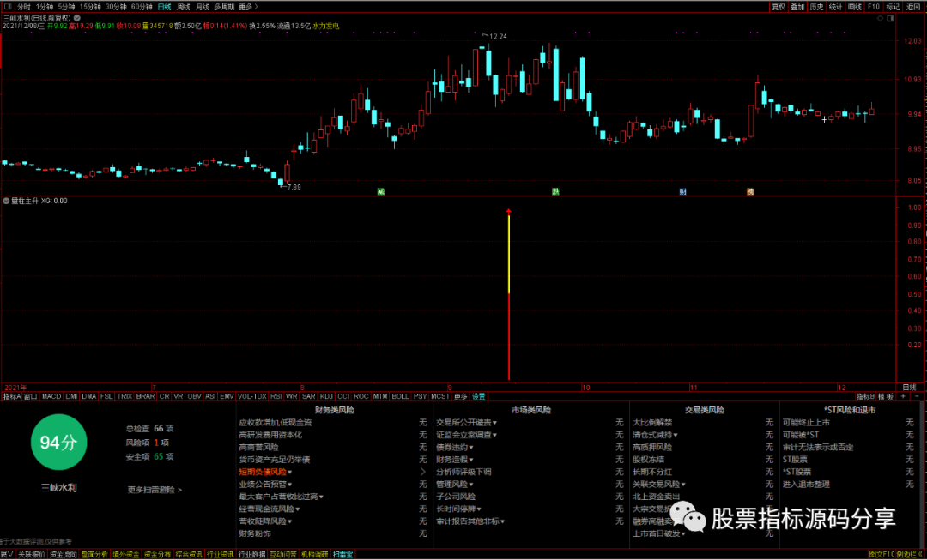Select the OBV indicator tab
Screen dimensions: 927x560
(x=194, y=396)
